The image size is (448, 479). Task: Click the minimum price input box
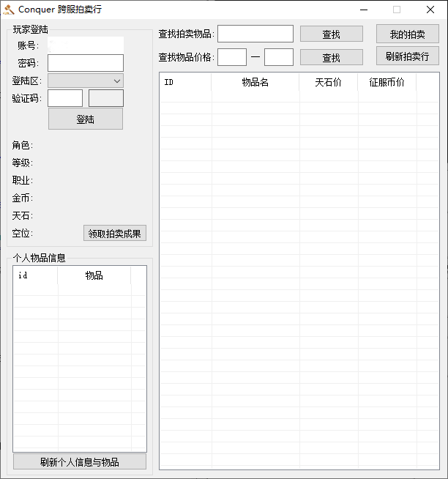[232, 57]
